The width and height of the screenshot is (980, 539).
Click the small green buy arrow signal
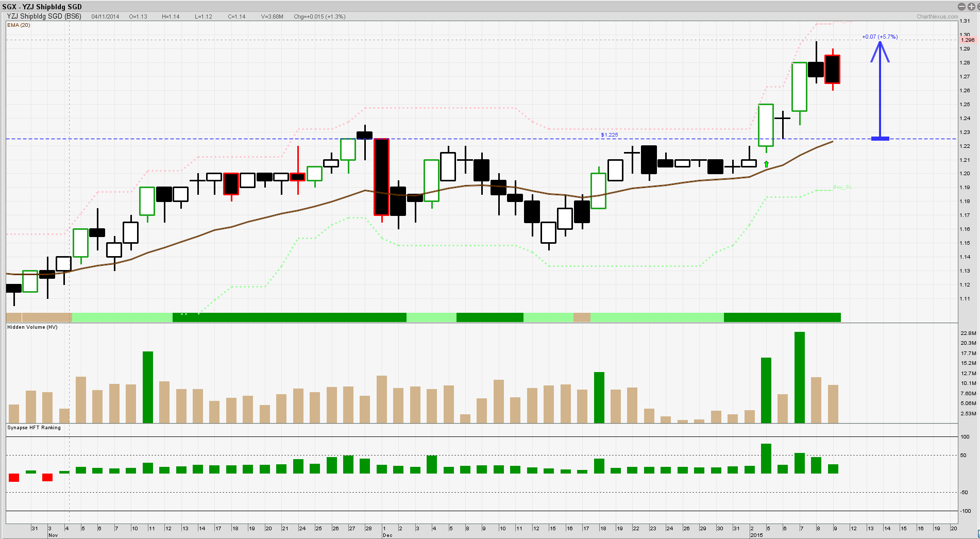766,164
